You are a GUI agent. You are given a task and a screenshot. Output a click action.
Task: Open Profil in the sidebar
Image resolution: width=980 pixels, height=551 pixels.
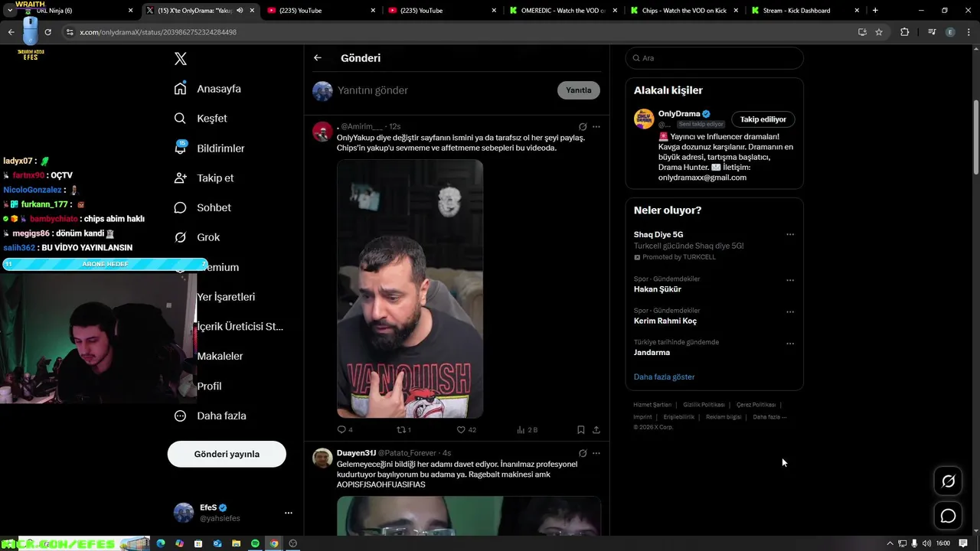tap(209, 386)
